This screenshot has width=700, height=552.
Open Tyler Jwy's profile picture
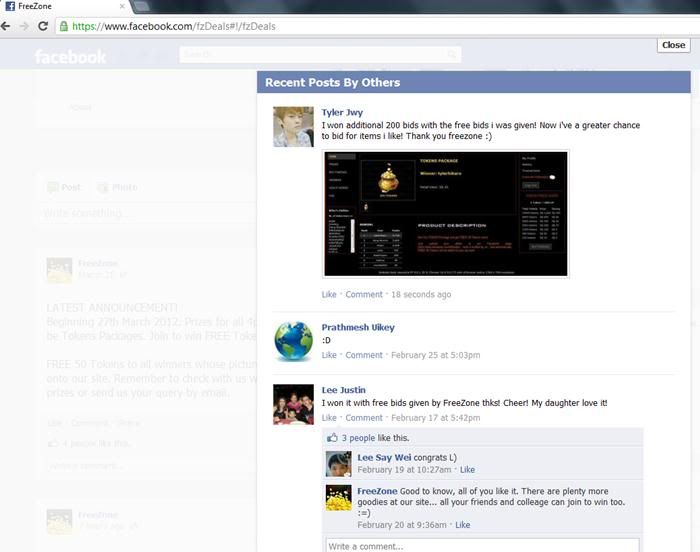tap(293, 127)
